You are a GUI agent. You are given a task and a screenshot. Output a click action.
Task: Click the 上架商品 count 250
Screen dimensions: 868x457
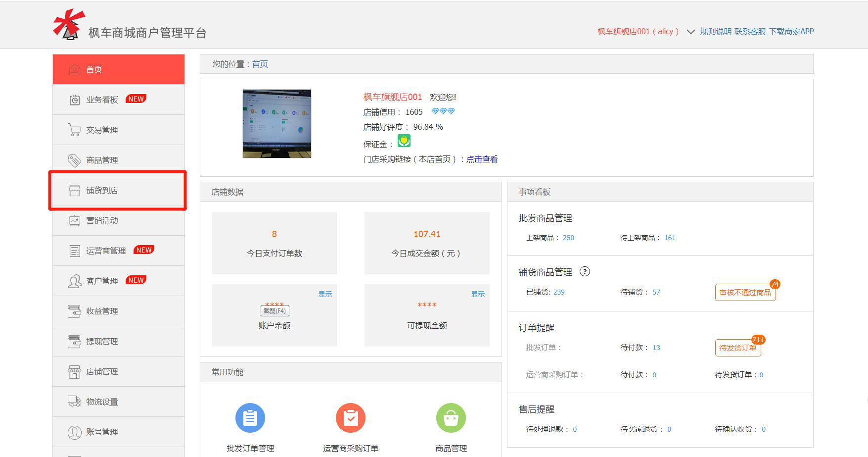pyautogui.click(x=568, y=238)
